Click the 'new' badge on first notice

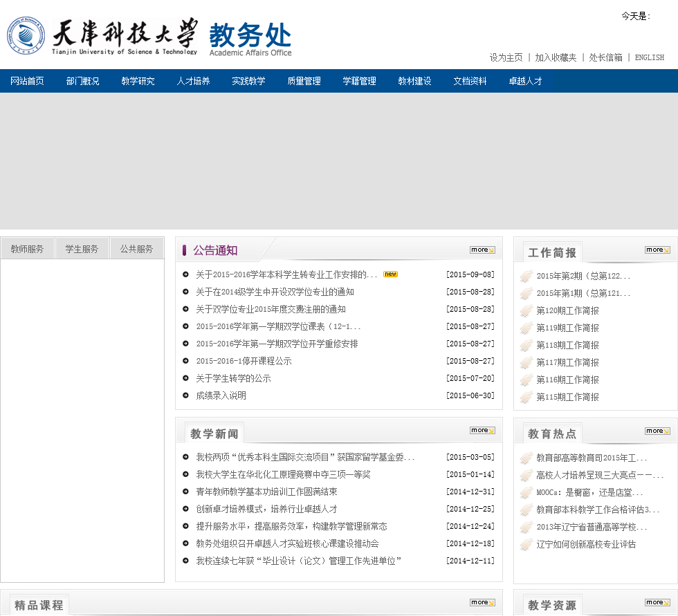390,274
